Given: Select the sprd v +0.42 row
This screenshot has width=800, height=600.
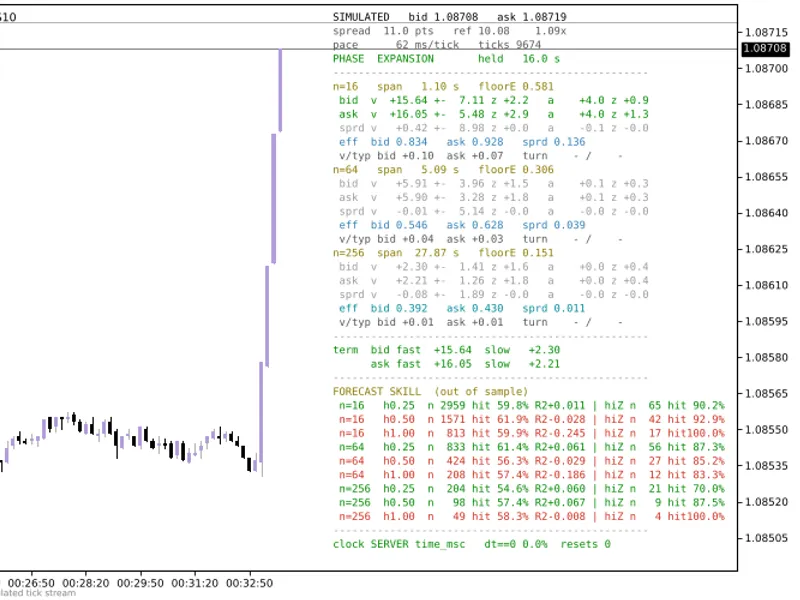Looking at the screenshot, I should point(493,128).
